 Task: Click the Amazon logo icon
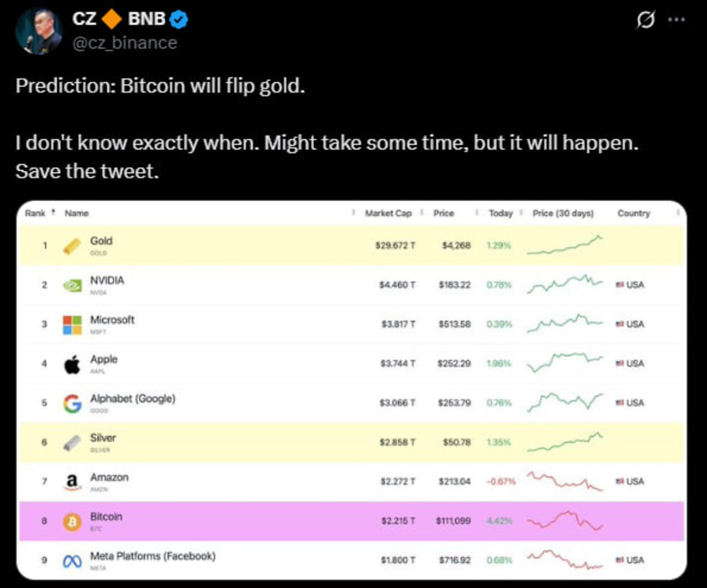72,482
